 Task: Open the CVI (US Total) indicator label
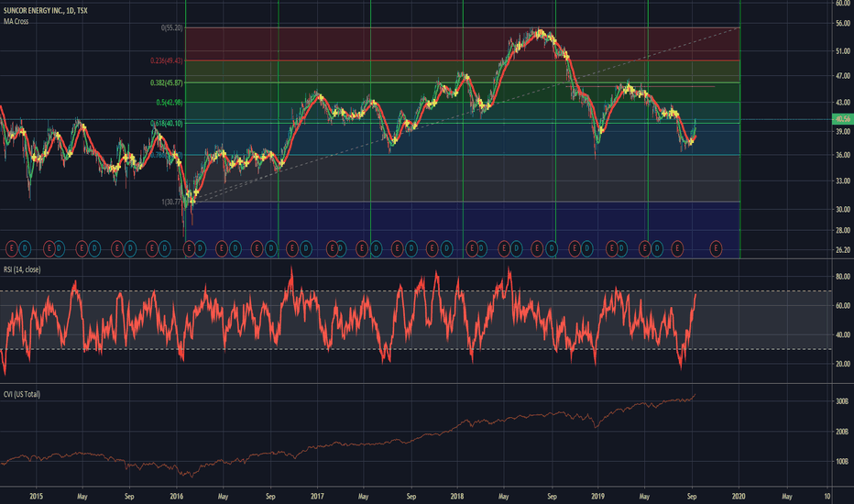pyautogui.click(x=22, y=394)
